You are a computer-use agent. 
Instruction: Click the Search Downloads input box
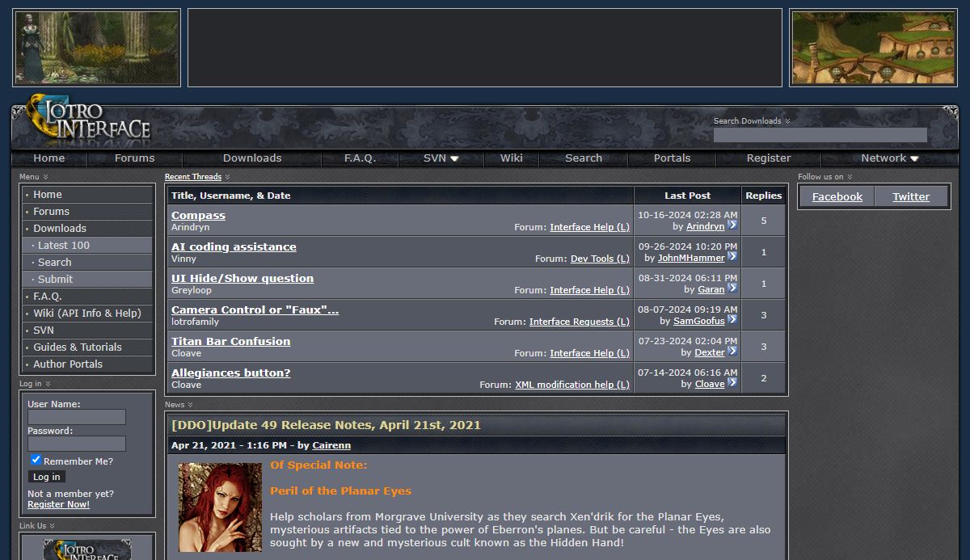tap(820, 135)
